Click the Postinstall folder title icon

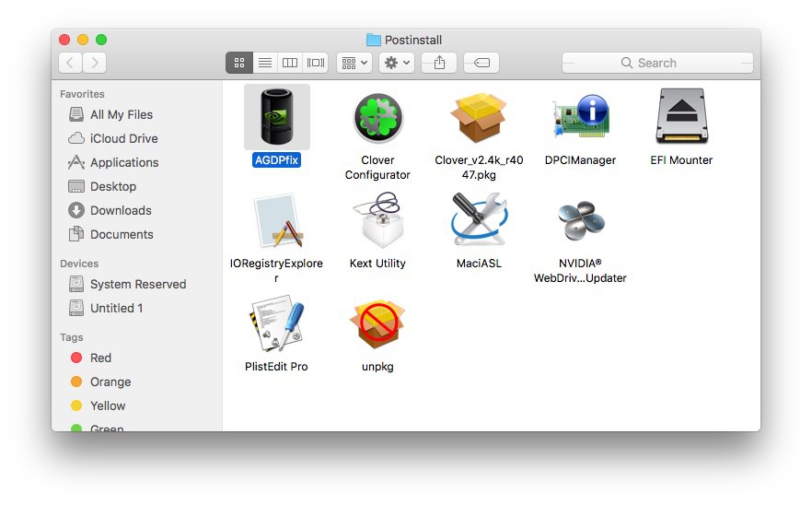pos(374,40)
